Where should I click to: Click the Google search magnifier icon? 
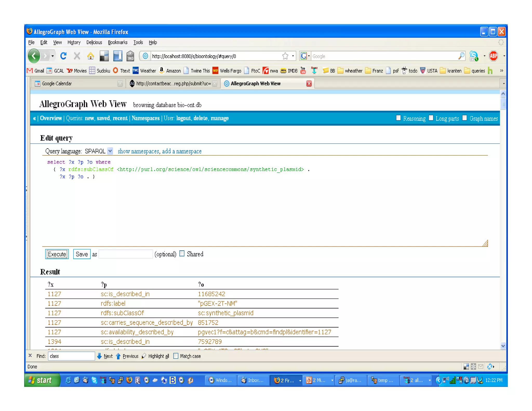click(x=461, y=56)
